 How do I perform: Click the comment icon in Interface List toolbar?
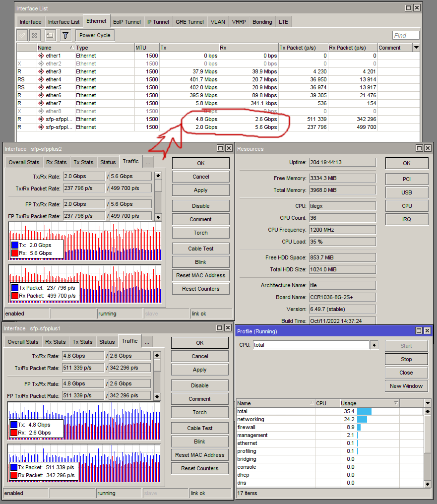[50, 35]
